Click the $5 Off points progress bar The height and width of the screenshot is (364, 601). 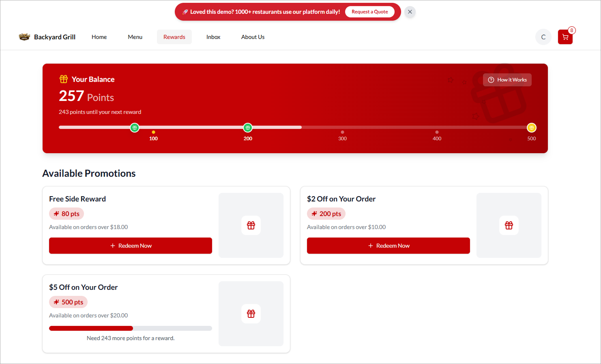click(x=131, y=328)
